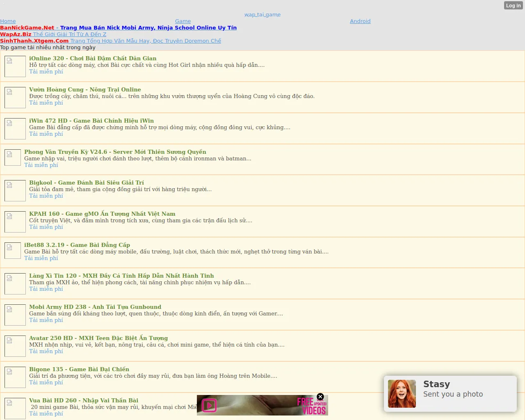The width and height of the screenshot is (525, 420).
Task: Click Tải miễn phí under iWin 472 HD
Action: 46,134
